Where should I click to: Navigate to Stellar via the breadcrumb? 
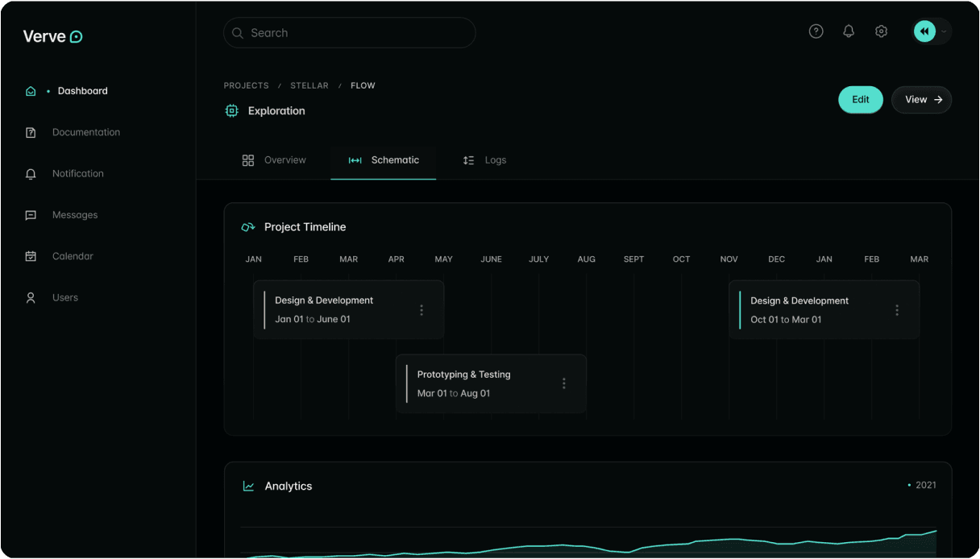point(309,85)
